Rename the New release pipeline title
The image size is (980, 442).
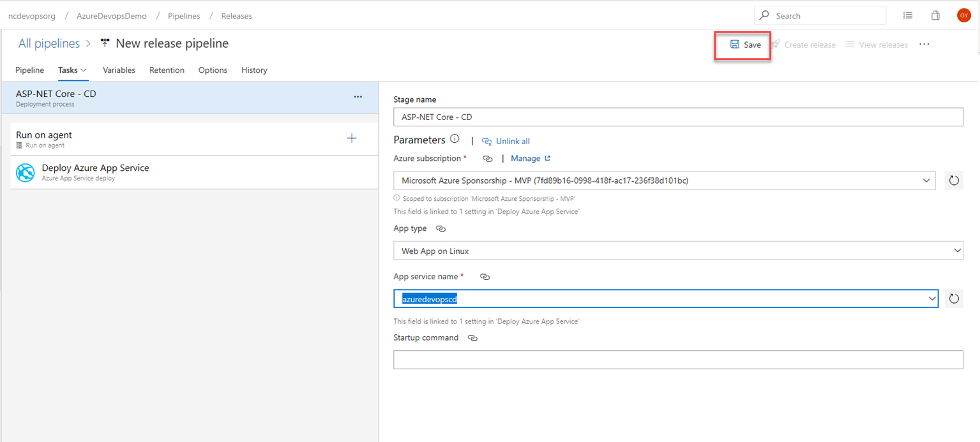point(172,43)
